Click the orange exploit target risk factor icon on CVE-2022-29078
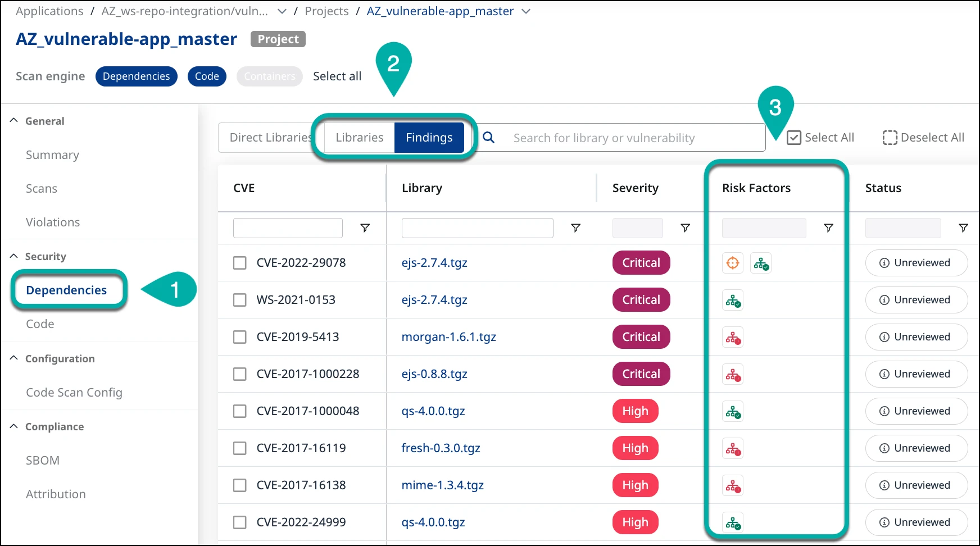The image size is (980, 546). click(x=733, y=262)
